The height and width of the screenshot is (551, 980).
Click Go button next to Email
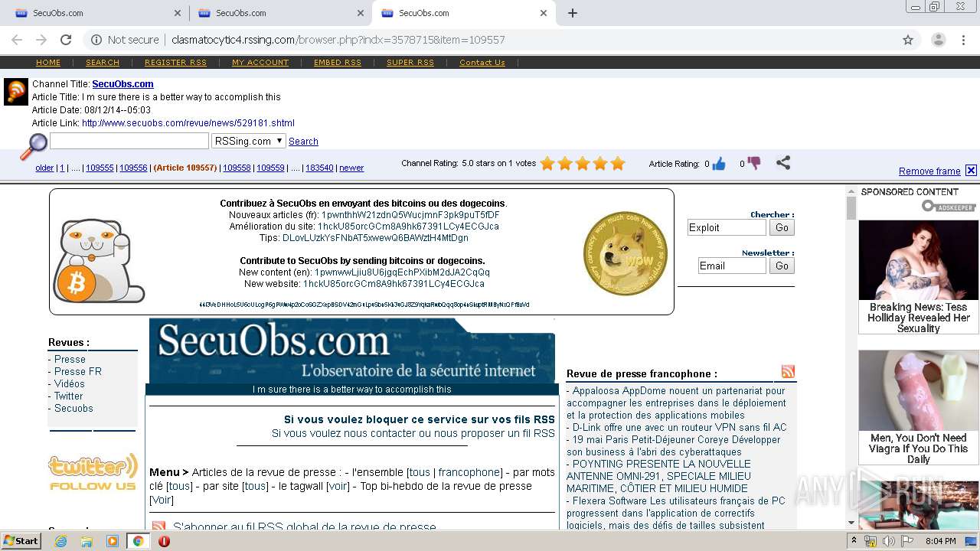point(782,266)
